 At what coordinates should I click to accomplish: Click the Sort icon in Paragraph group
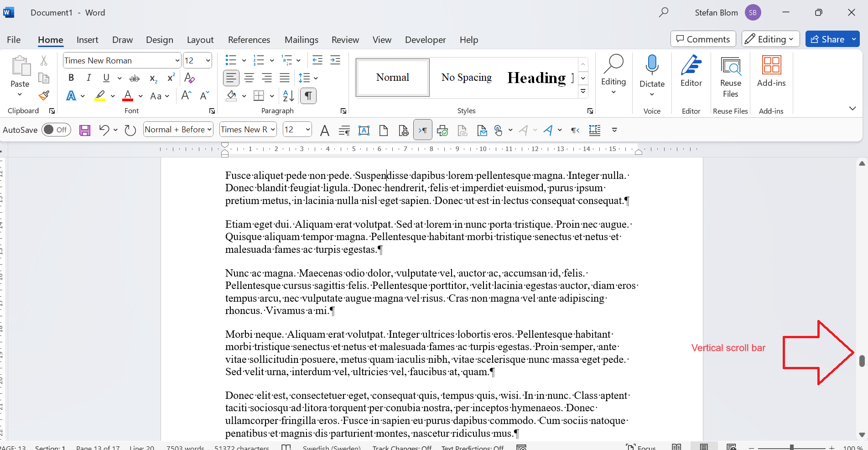[x=288, y=95]
